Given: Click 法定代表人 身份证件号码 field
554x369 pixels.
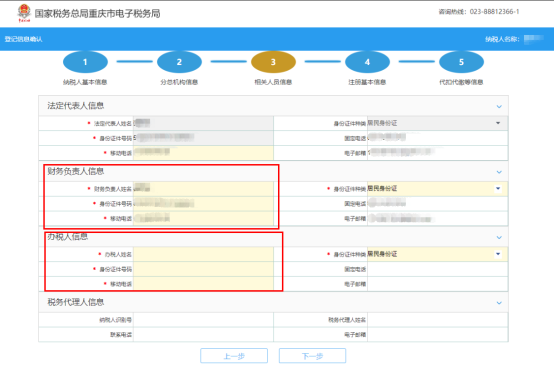Looking at the screenshot, I should pos(203,138).
